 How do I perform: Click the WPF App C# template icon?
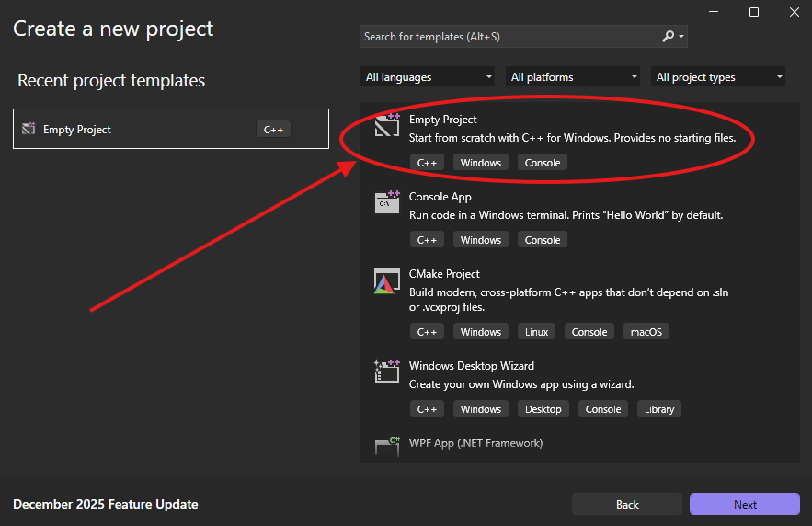(x=387, y=446)
